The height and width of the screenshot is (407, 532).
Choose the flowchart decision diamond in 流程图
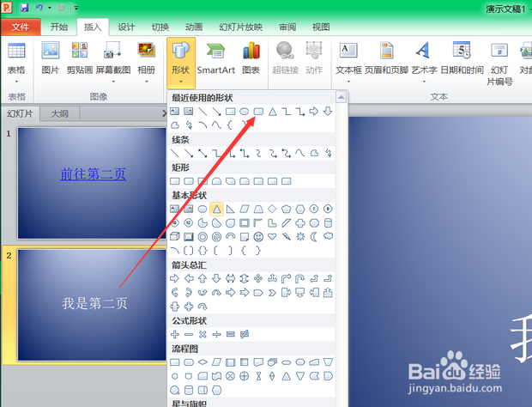pyautogui.click(x=203, y=362)
